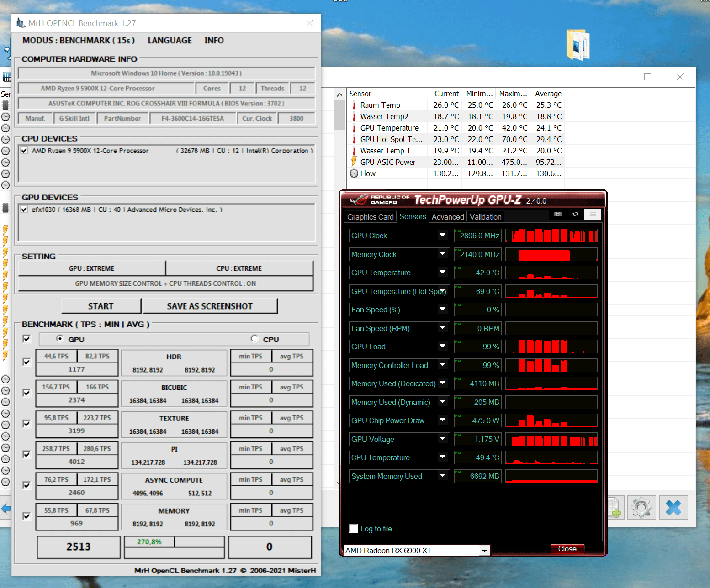710x588 pixels.
Task: Enable Log to file checkbox in GPU-Z
Action: click(354, 529)
